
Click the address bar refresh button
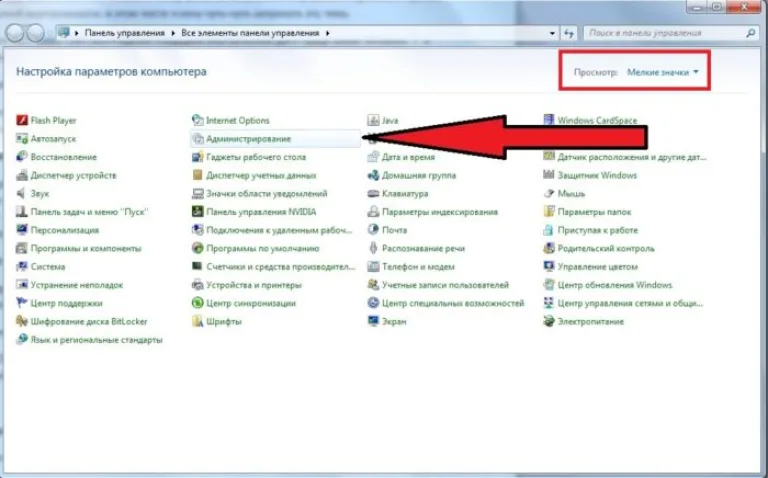pyautogui.click(x=569, y=33)
